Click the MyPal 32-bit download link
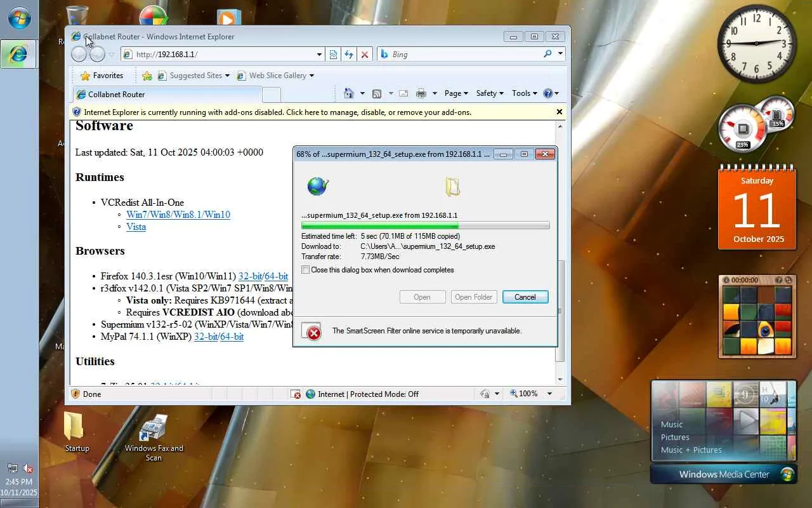The width and height of the screenshot is (812, 508). point(206,337)
